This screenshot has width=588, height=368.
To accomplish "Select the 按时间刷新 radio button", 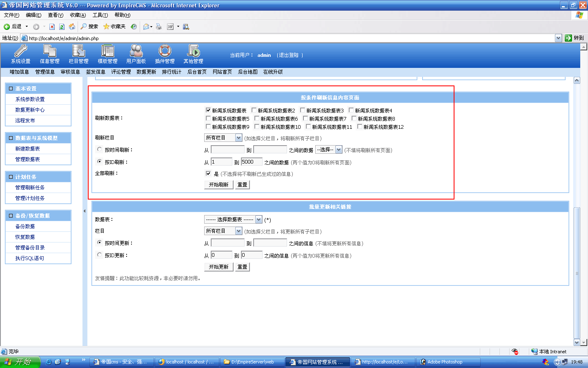I will coord(99,149).
